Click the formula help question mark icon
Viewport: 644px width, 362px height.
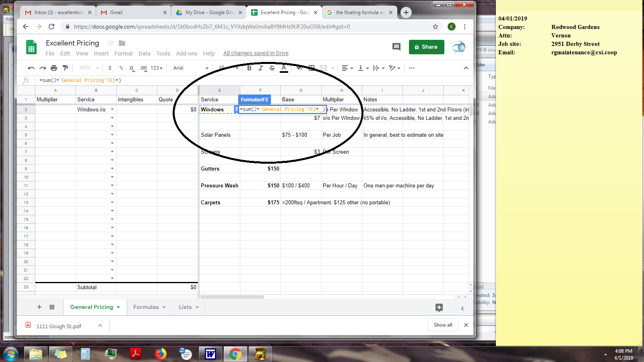point(236,109)
